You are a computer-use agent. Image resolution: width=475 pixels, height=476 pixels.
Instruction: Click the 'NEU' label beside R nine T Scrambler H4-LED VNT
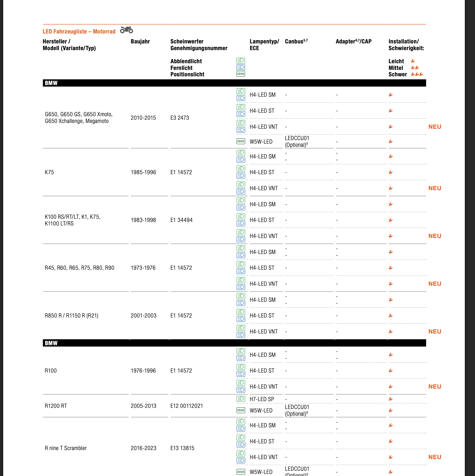tap(435, 457)
